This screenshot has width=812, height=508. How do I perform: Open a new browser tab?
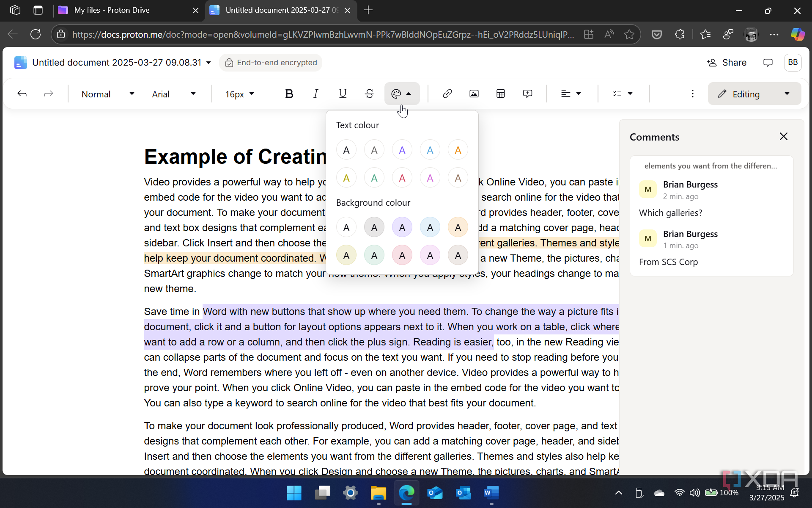pos(368,10)
